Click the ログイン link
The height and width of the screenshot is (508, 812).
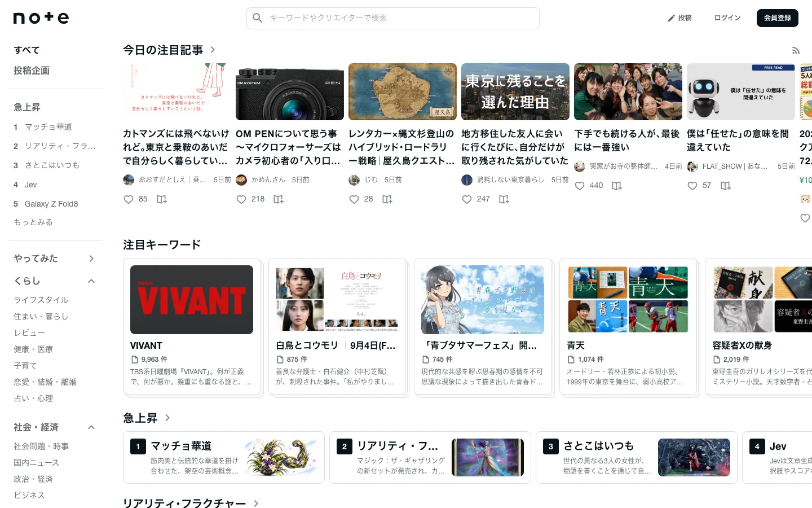tap(727, 18)
